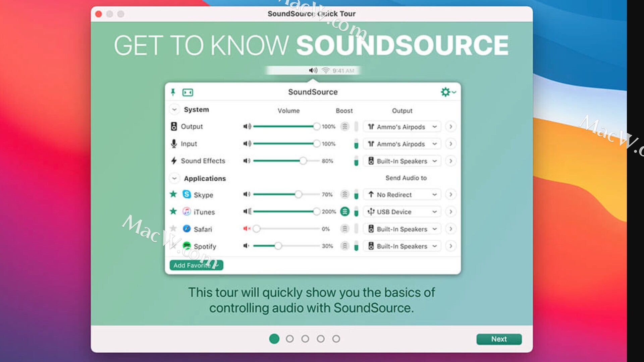Open details arrow for Input row
The width and height of the screenshot is (644, 362).
pos(451,144)
